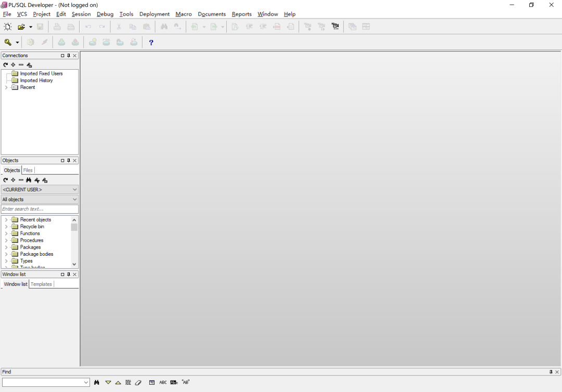Open the Reports menu
Screen dimensions: 562x392
click(x=241, y=14)
